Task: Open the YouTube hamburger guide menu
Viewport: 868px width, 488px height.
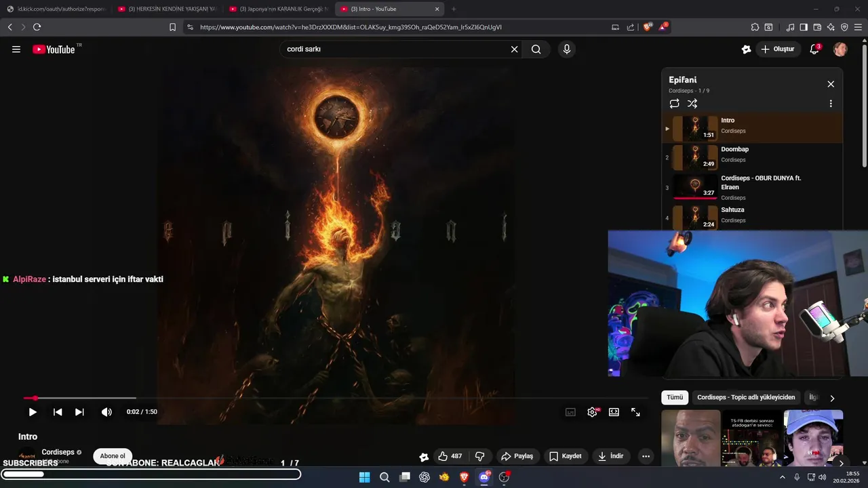Action: [x=16, y=49]
